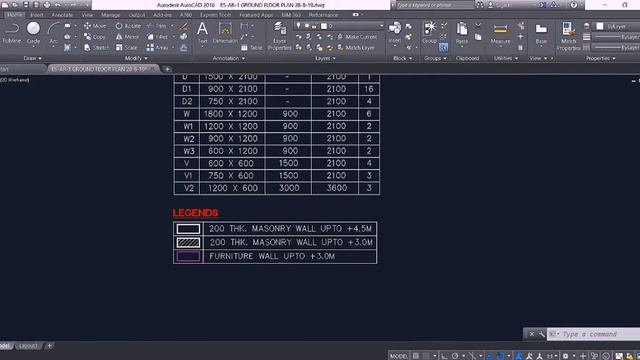Switch to Layout1 tab
The height and width of the screenshot is (360, 640).
coord(28,346)
